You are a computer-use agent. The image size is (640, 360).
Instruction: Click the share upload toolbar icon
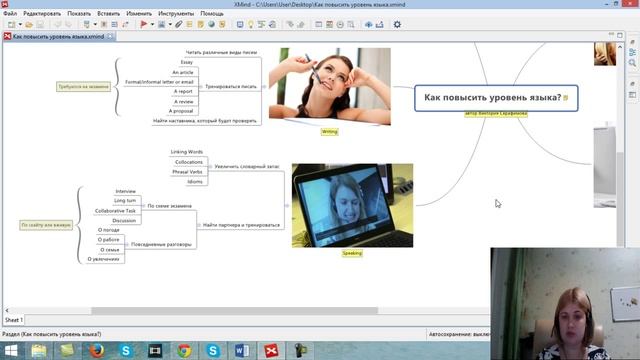pos(369,24)
